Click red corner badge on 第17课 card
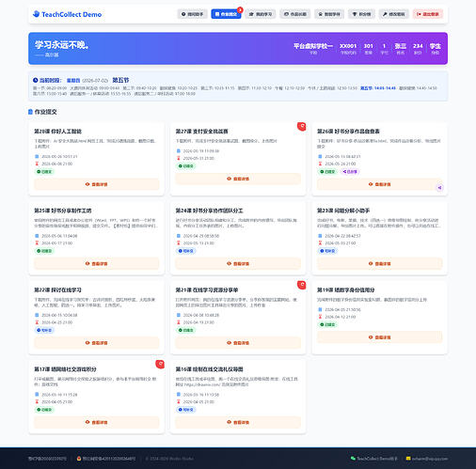 [x=160, y=365]
